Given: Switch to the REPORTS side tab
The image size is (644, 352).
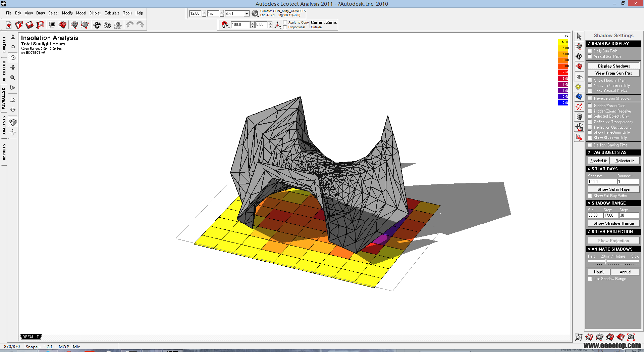Looking at the screenshot, I should pos(4,152).
